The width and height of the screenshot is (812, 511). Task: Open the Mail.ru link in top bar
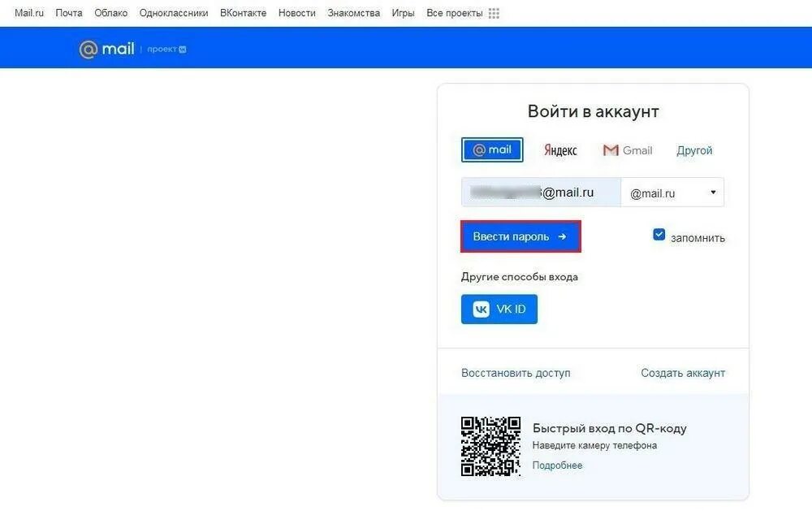[29, 13]
